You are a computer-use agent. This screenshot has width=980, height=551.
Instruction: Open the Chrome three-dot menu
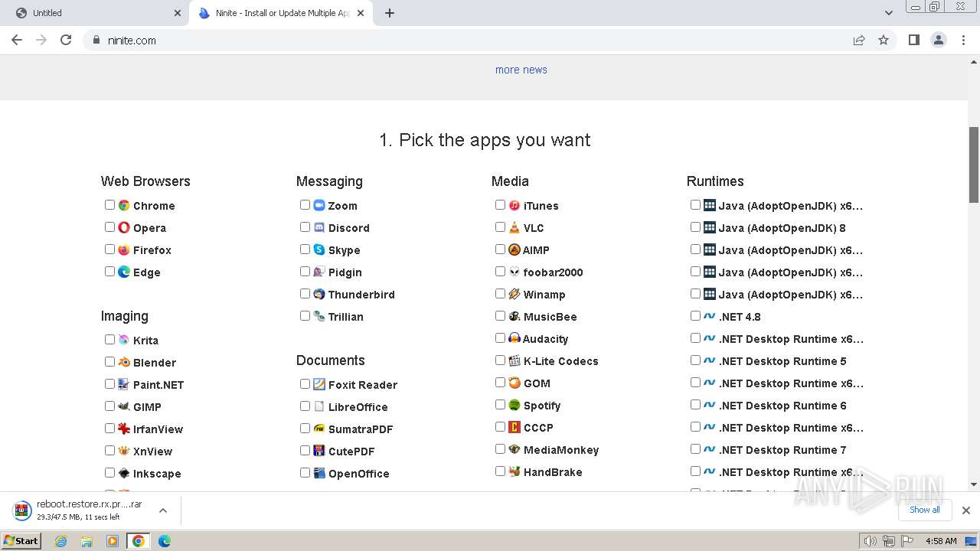(963, 40)
